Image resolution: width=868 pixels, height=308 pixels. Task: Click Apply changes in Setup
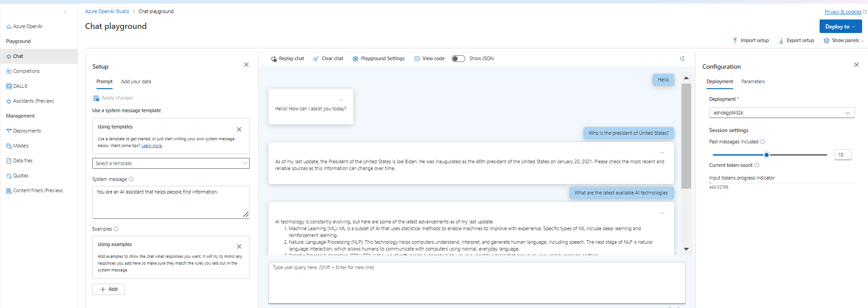(x=113, y=98)
